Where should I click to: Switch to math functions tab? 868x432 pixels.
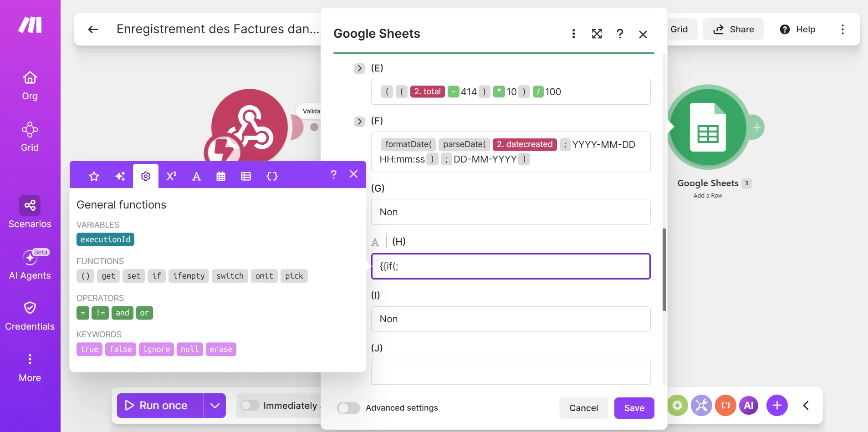pyautogui.click(x=171, y=176)
